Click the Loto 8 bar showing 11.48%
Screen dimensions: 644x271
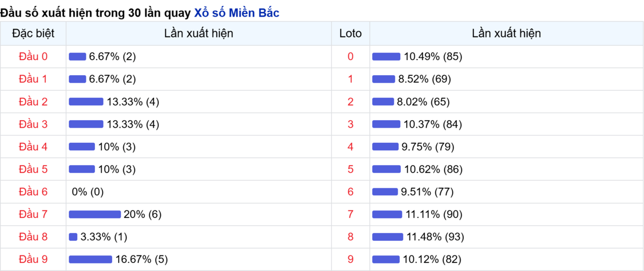click(387, 237)
